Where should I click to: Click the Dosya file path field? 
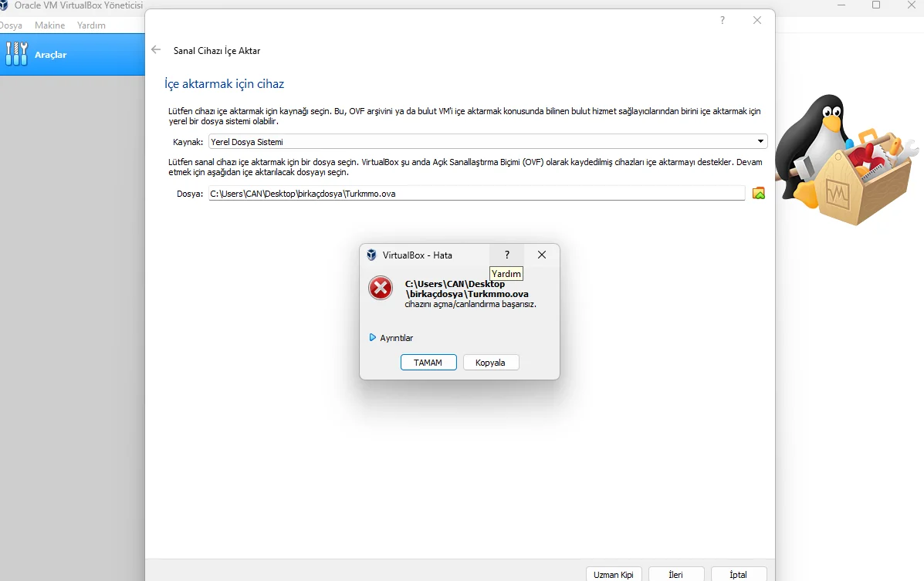(x=477, y=193)
